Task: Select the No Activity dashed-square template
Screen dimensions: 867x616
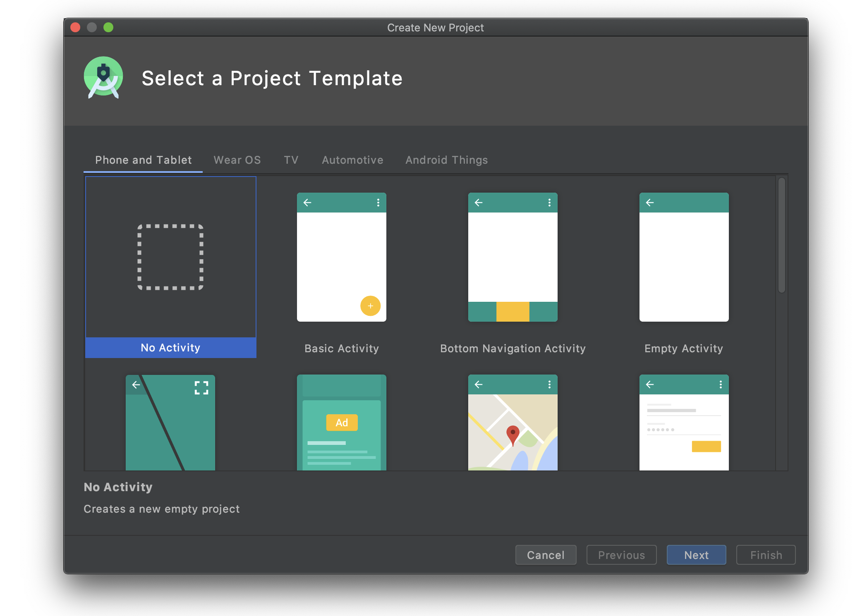Action: 170,257
